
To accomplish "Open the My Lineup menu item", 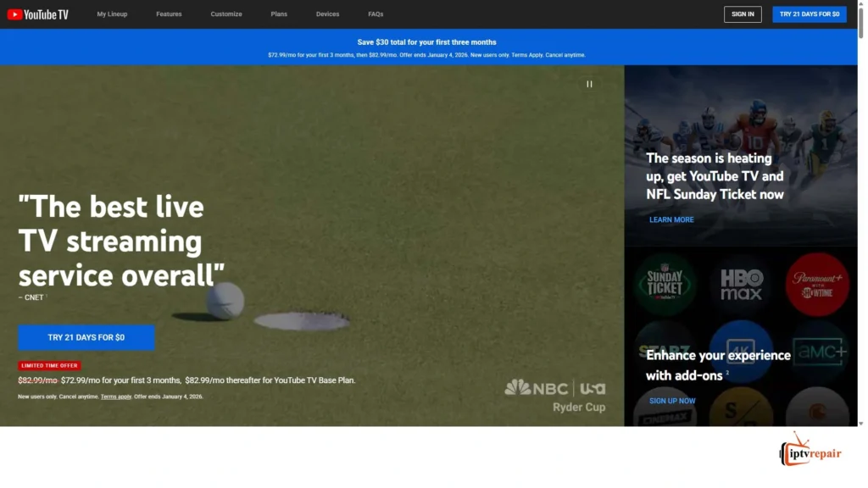I will (x=112, y=14).
